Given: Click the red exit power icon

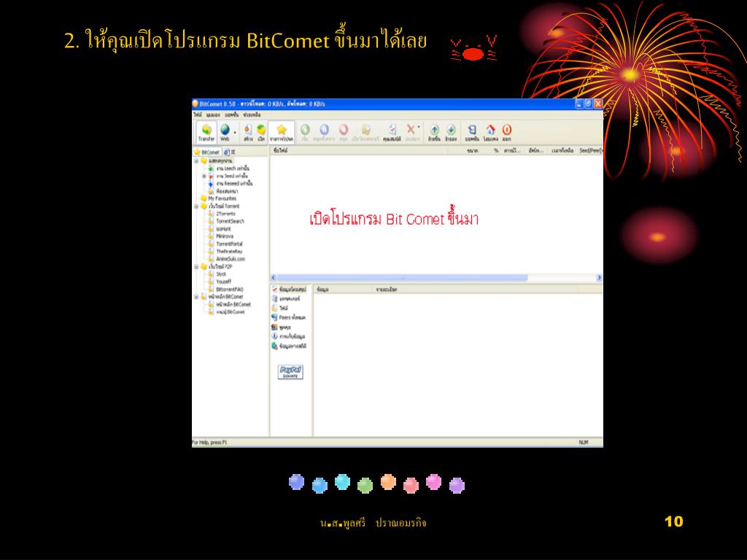Looking at the screenshot, I should 507,132.
